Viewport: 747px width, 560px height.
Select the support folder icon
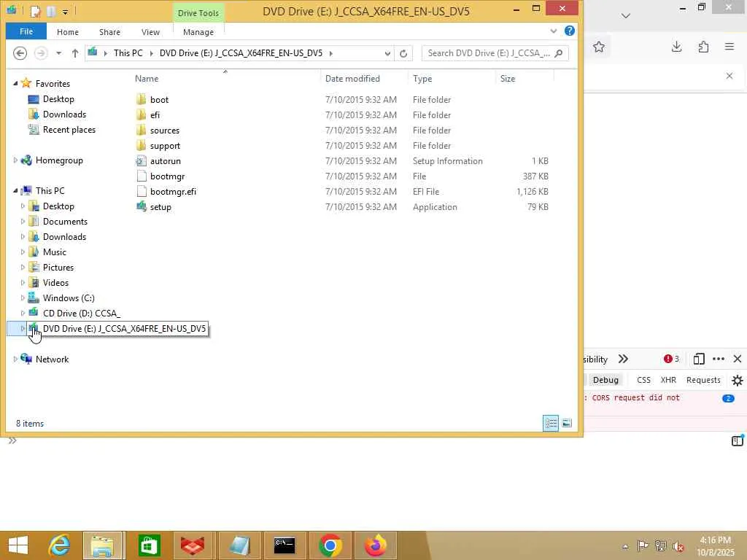pyautogui.click(x=141, y=145)
